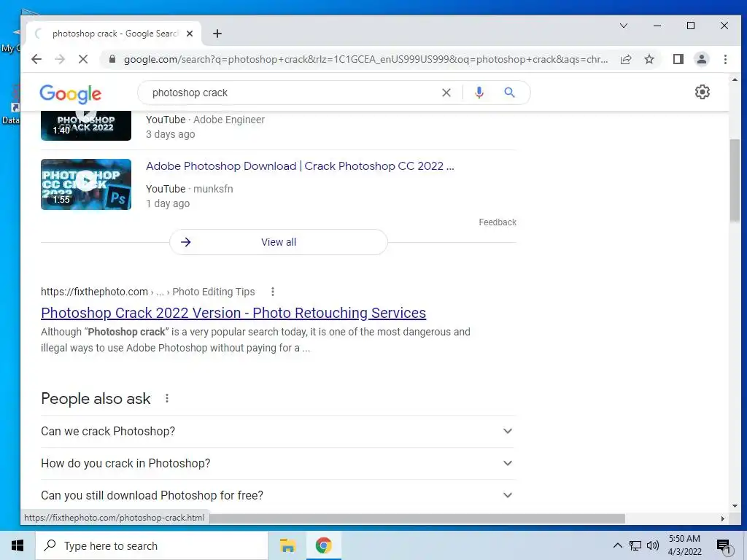Expand 'Can we crack Photoshop?' question
Screen dimensions: 747x560
coord(278,432)
